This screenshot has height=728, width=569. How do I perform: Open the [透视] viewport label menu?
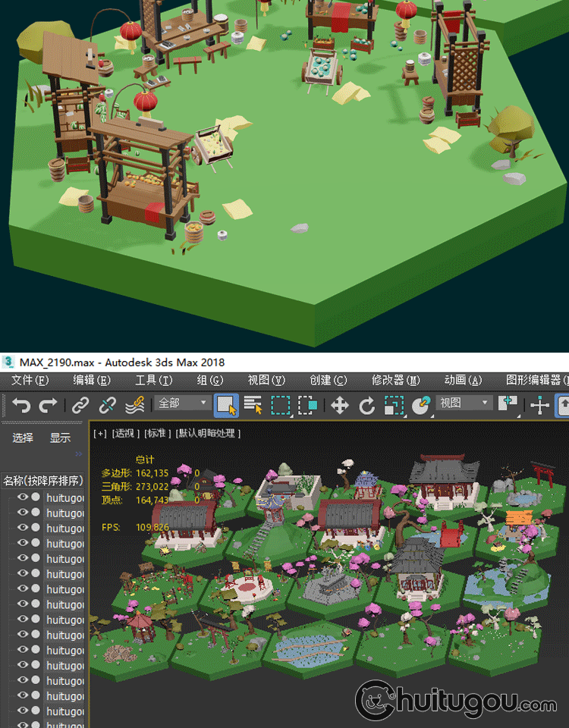(127, 434)
